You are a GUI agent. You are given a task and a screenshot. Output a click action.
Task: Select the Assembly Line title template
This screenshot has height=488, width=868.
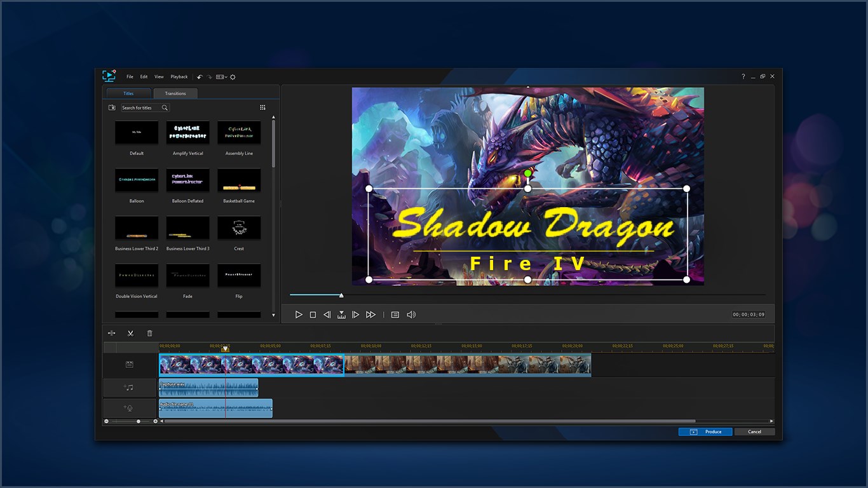click(239, 132)
